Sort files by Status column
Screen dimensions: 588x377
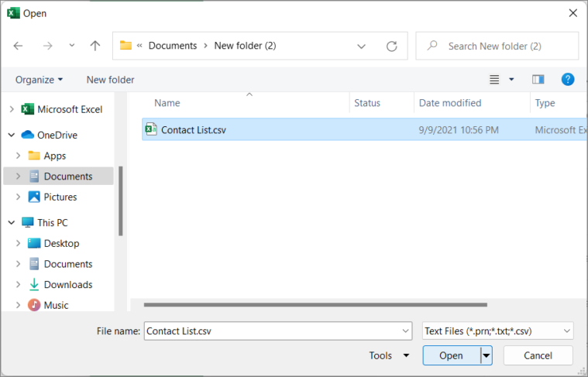(367, 103)
